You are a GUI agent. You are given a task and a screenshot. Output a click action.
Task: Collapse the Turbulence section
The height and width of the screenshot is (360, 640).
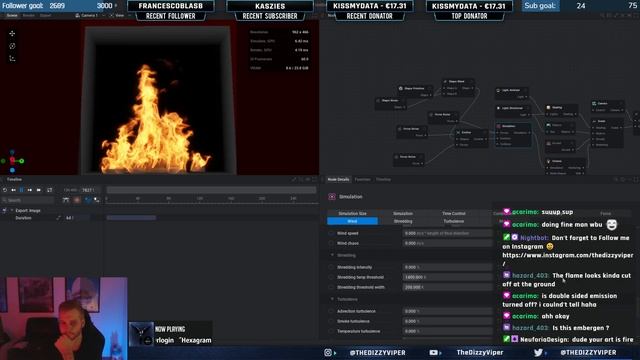pyautogui.click(x=332, y=299)
